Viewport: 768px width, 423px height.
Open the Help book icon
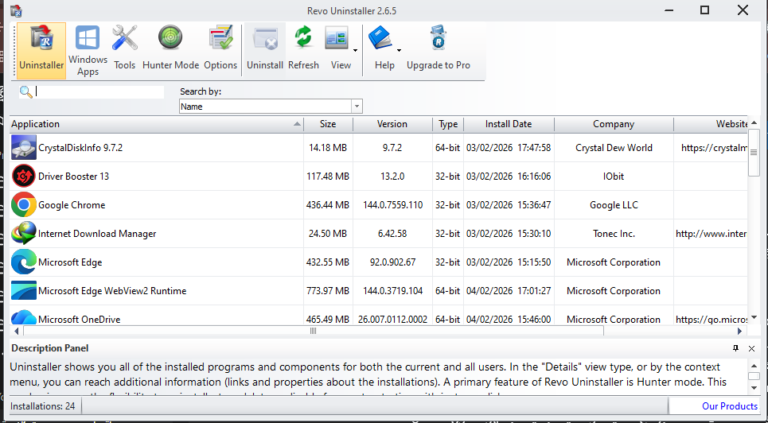point(380,38)
